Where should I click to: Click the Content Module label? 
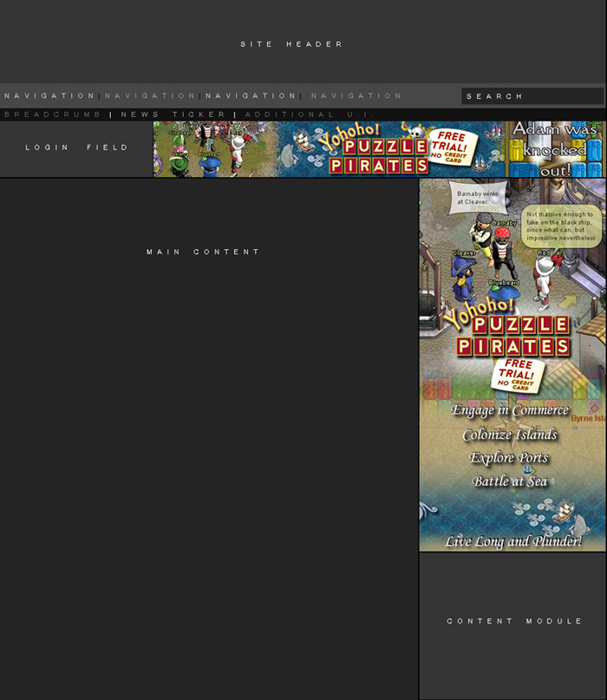[x=514, y=621]
